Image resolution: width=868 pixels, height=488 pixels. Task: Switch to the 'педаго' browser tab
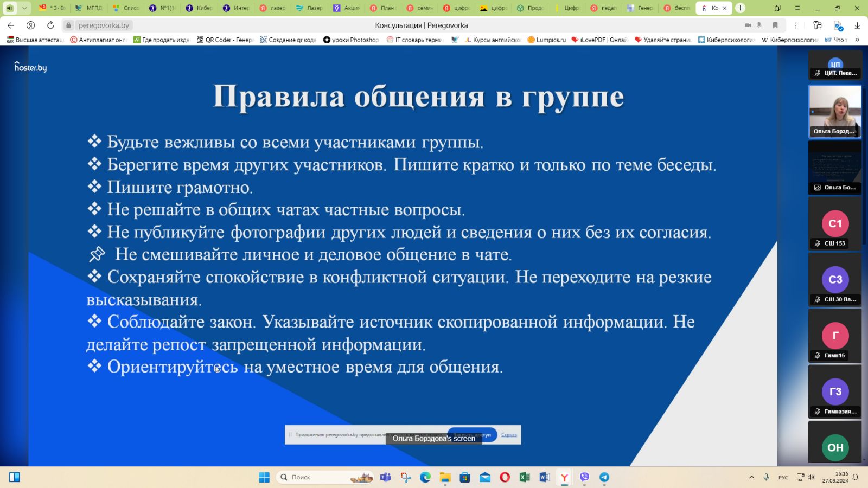(x=604, y=8)
